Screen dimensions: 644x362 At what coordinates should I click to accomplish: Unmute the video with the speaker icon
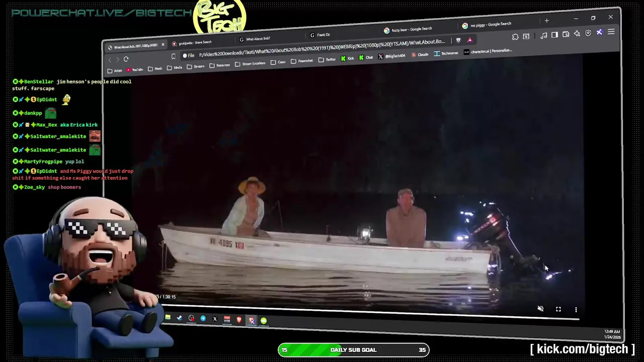click(x=540, y=309)
